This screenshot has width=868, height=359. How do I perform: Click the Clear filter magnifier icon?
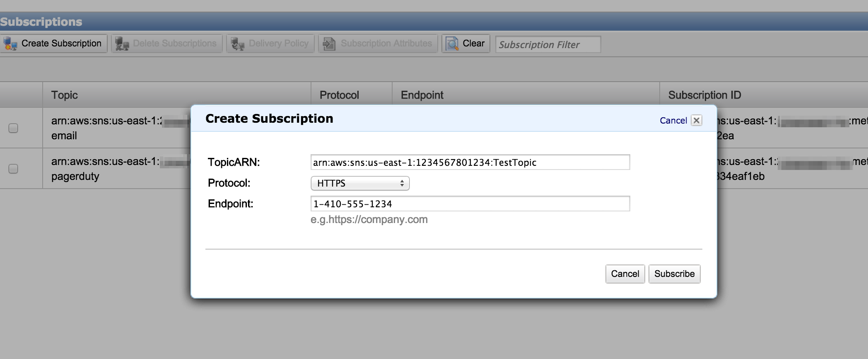tap(452, 44)
